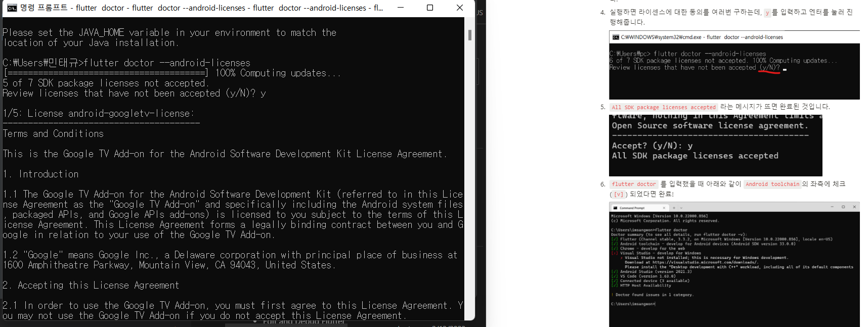Click the 'Review licenses that have not been accepted (y/N)? y' line
Viewport: 868px width, 327px height.
pos(134,93)
